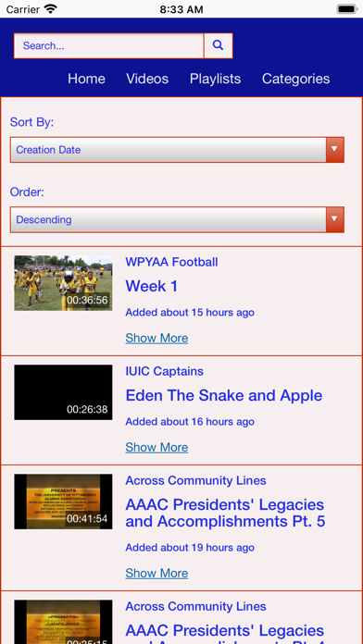Click Show More under Week 1
Screen dimensions: 363x644
[x=156, y=338]
